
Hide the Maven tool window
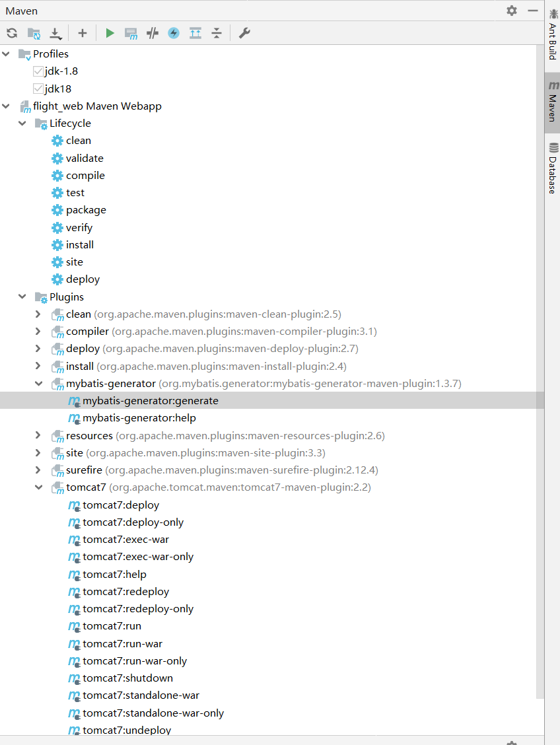coord(533,11)
